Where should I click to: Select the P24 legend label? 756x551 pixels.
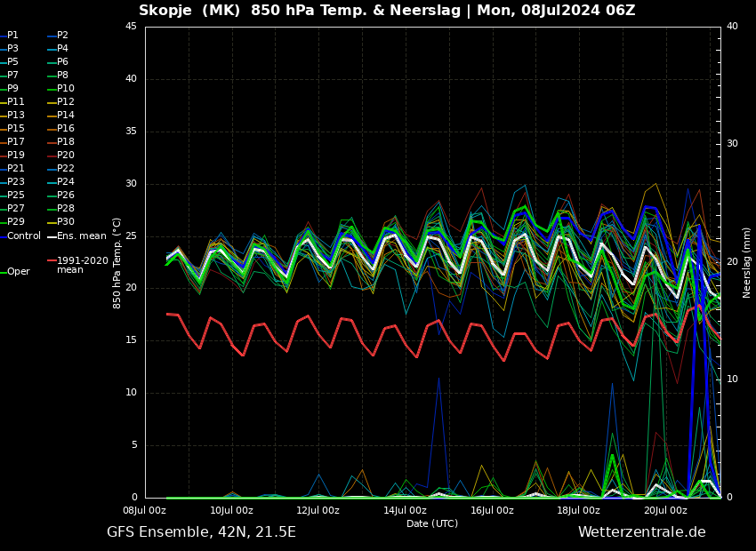pyautogui.click(x=65, y=182)
